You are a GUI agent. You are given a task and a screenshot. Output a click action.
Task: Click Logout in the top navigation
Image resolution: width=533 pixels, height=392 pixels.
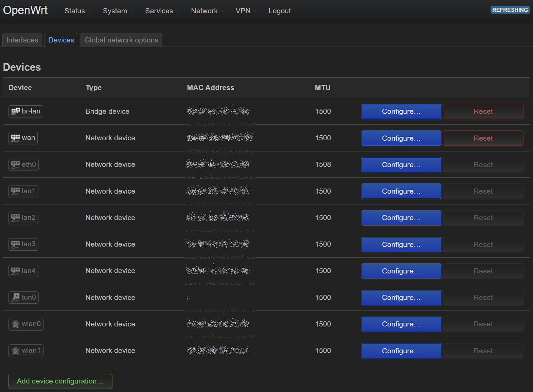click(x=280, y=11)
